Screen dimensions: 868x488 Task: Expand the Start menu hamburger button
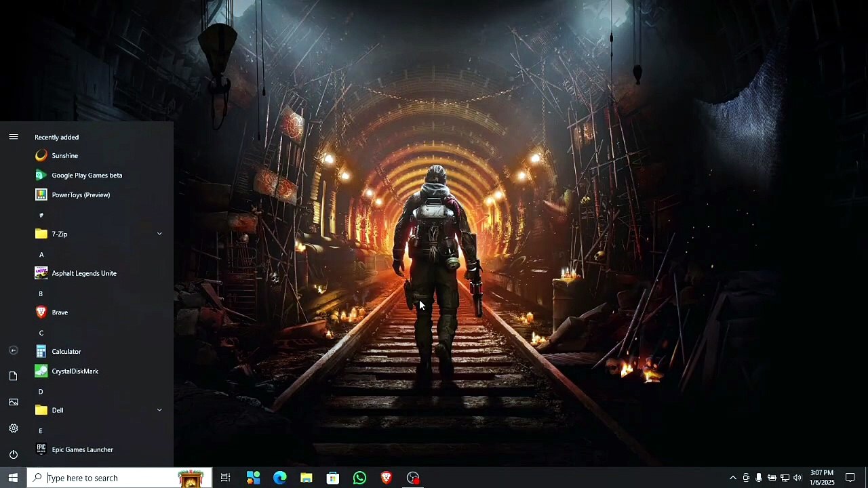pos(13,137)
